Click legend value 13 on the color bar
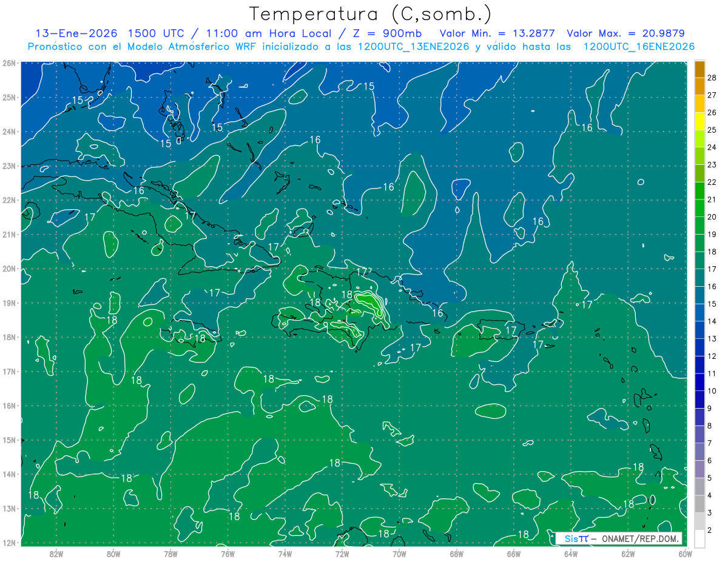 coord(712,339)
